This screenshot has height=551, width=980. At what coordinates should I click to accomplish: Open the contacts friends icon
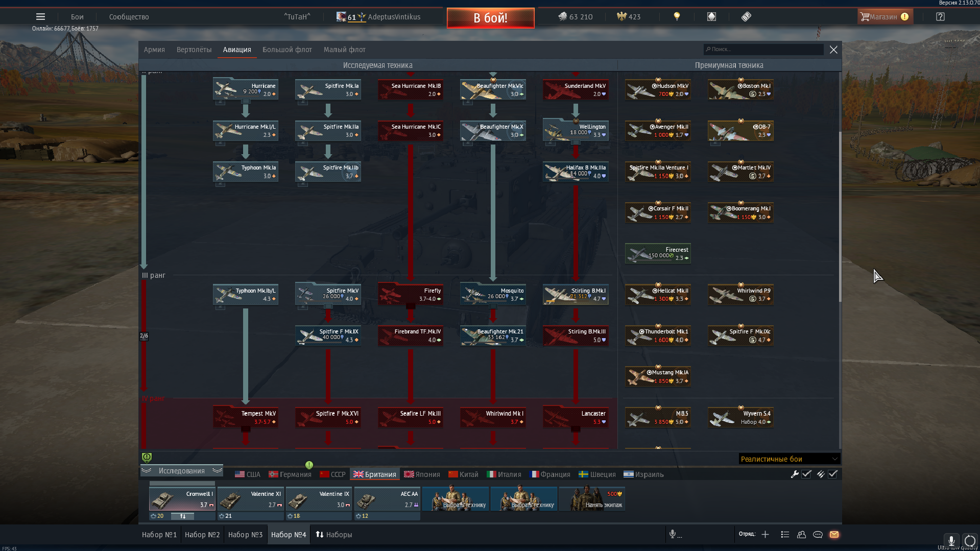(801, 534)
